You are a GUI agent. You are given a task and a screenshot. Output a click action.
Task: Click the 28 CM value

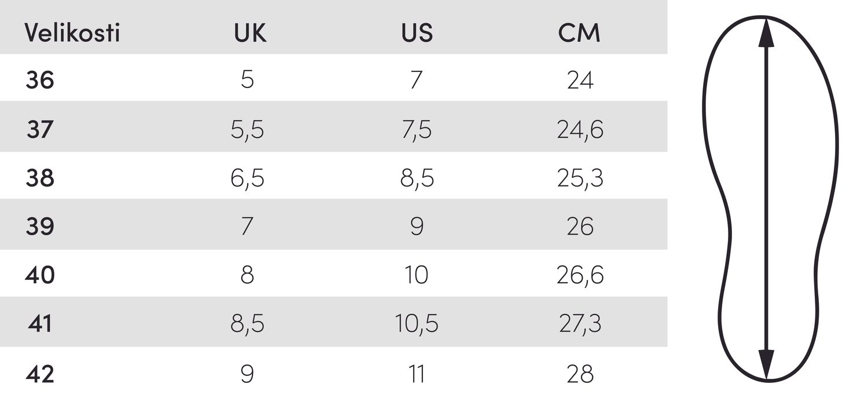tap(580, 374)
